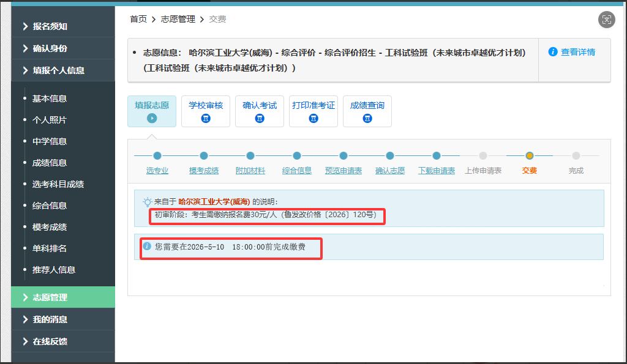This screenshot has height=364, width=627.
Task: Click the hourglass icon under 成绩查询
Action: point(367,118)
